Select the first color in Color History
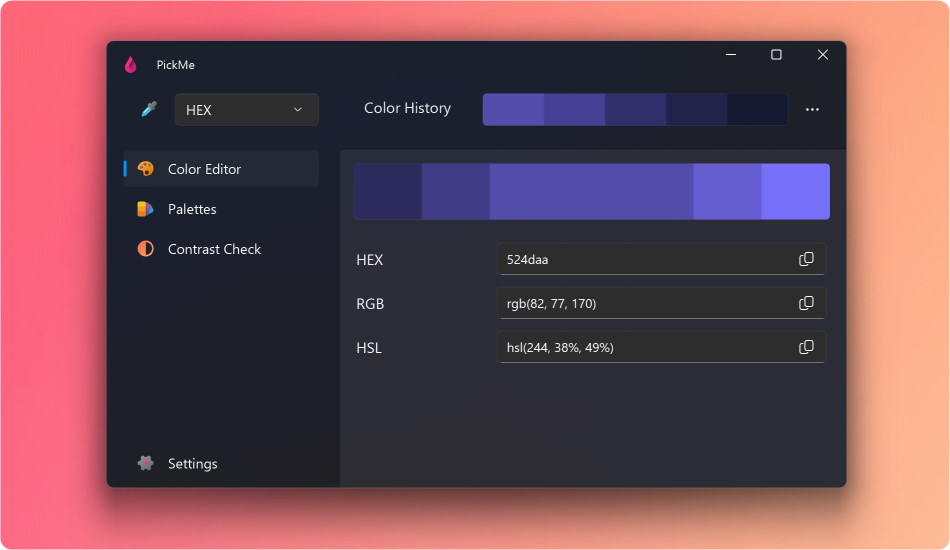Viewport: 950px width, 550px height. pos(513,109)
